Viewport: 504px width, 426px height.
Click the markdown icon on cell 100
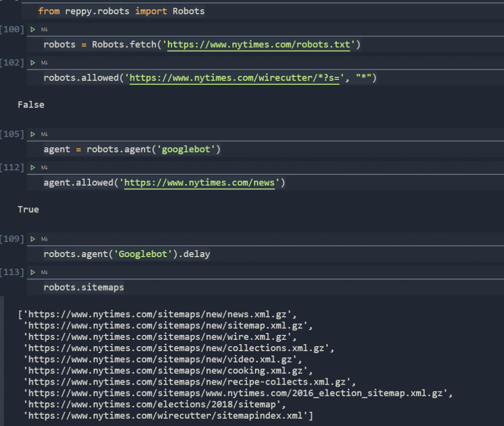(x=44, y=30)
